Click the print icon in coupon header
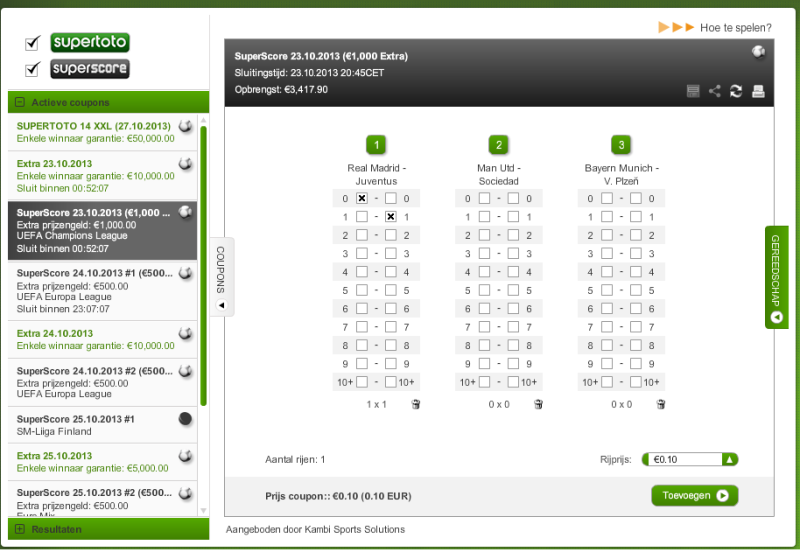The height and width of the screenshot is (552, 800). (x=758, y=91)
